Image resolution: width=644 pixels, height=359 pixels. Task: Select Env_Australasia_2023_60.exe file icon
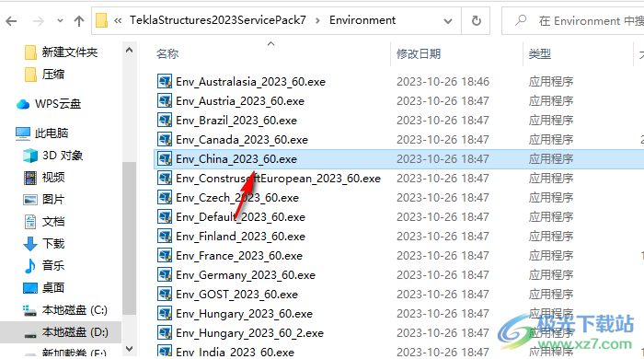pos(165,81)
